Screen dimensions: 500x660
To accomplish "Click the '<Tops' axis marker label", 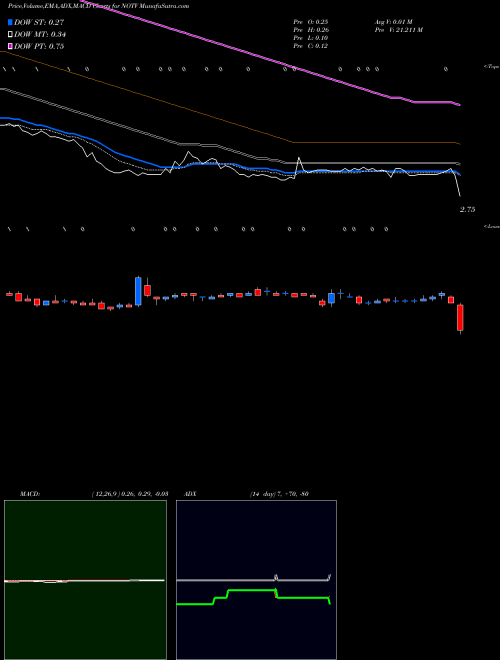I will (491, 67).
